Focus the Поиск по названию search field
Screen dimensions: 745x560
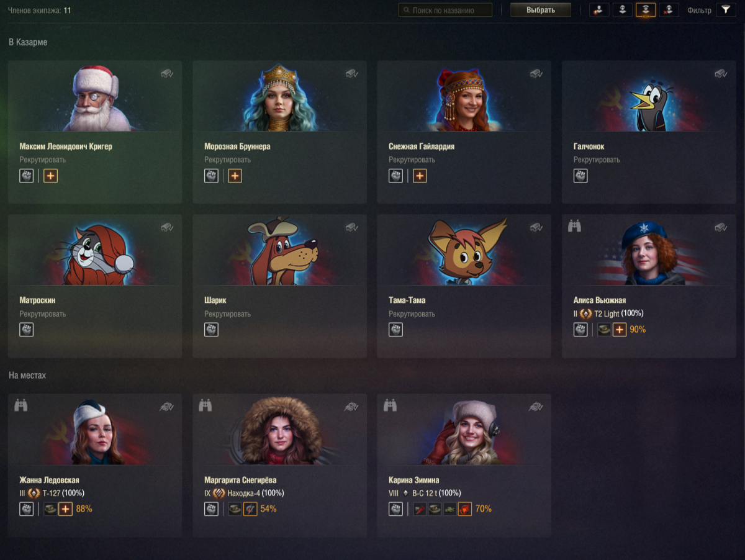[x=445, y=10]
